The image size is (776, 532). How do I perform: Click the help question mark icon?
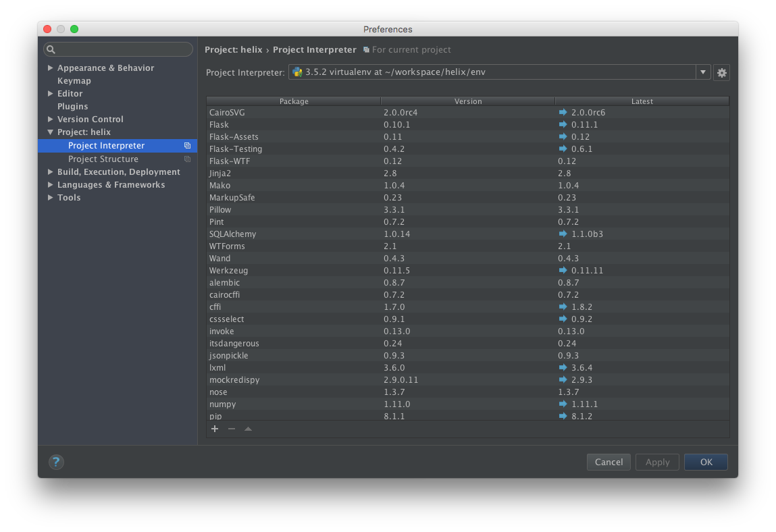tap(56, 462)
